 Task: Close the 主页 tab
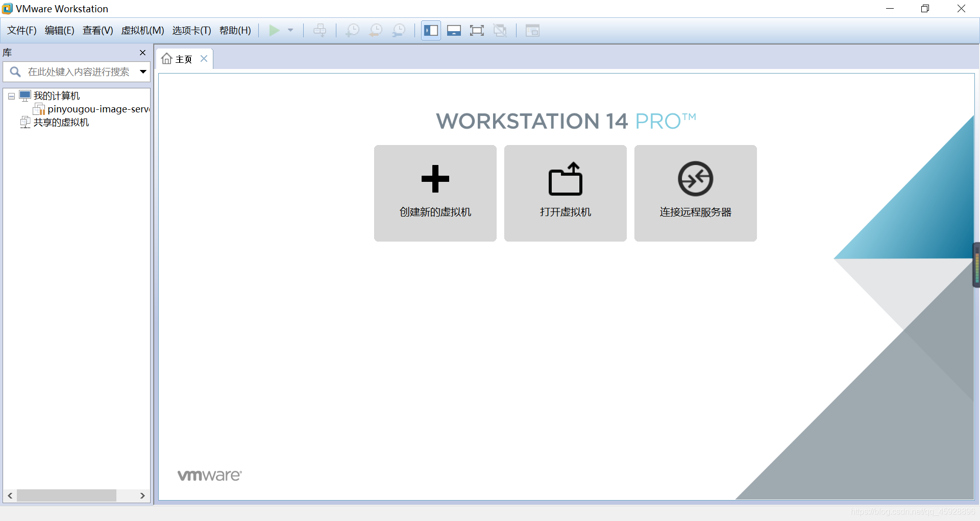[204, 59]
